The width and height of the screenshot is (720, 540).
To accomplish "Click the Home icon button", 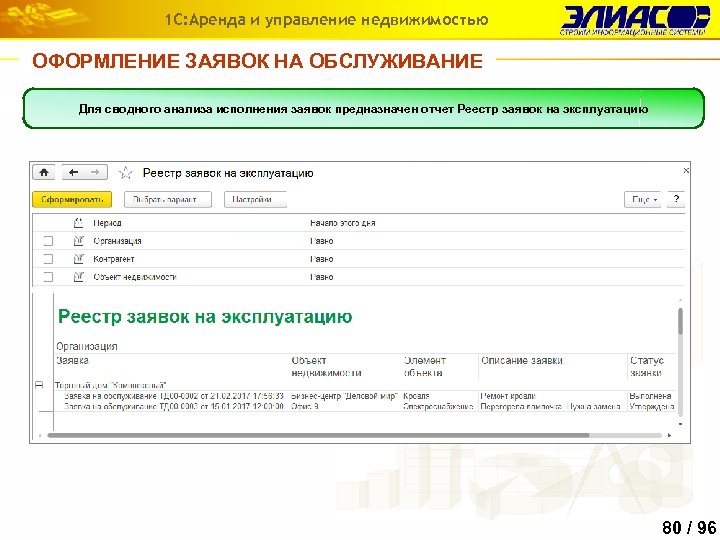I will [44, 173].
